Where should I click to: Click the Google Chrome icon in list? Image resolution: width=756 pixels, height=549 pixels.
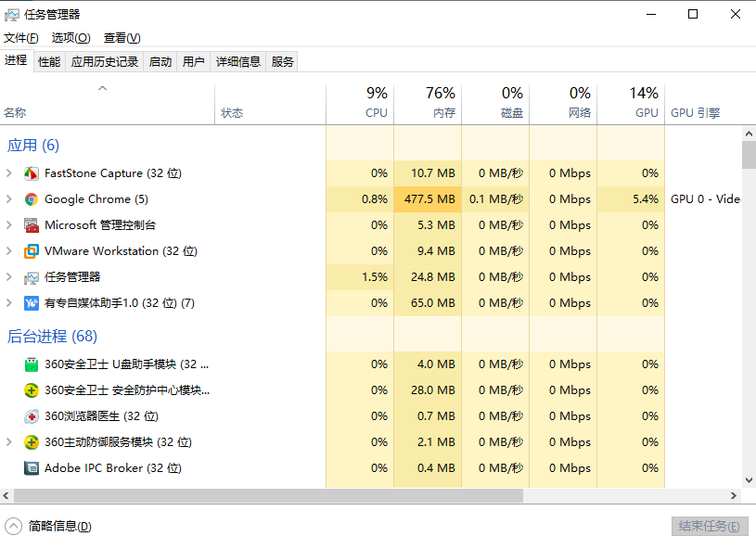(x=32, y=199)
